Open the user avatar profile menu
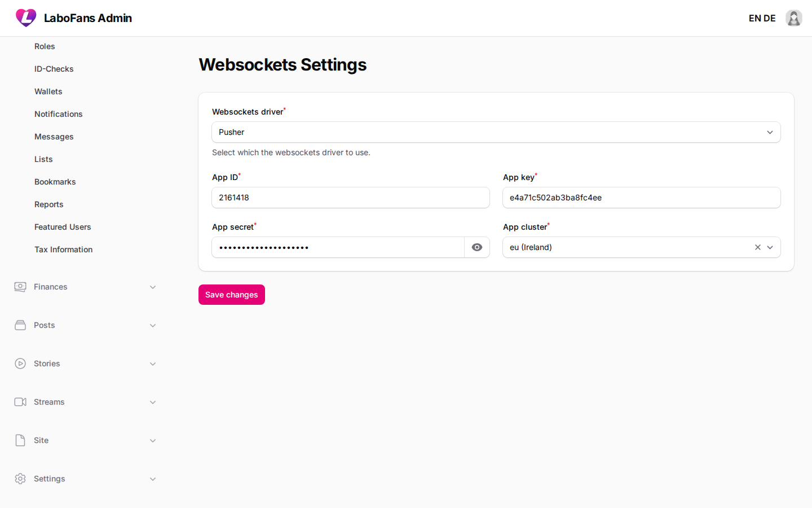 pos(794,18)
